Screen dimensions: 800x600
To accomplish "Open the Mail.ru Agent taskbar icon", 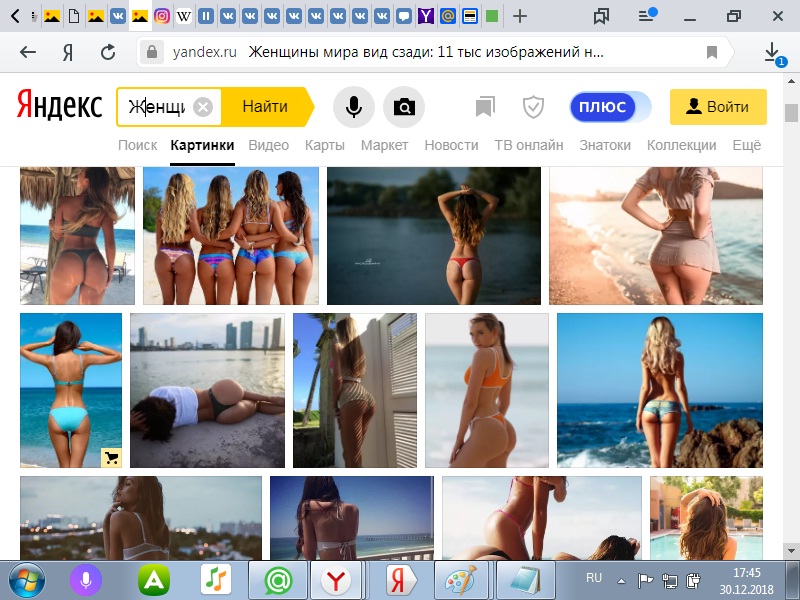I will click(278, 581).
